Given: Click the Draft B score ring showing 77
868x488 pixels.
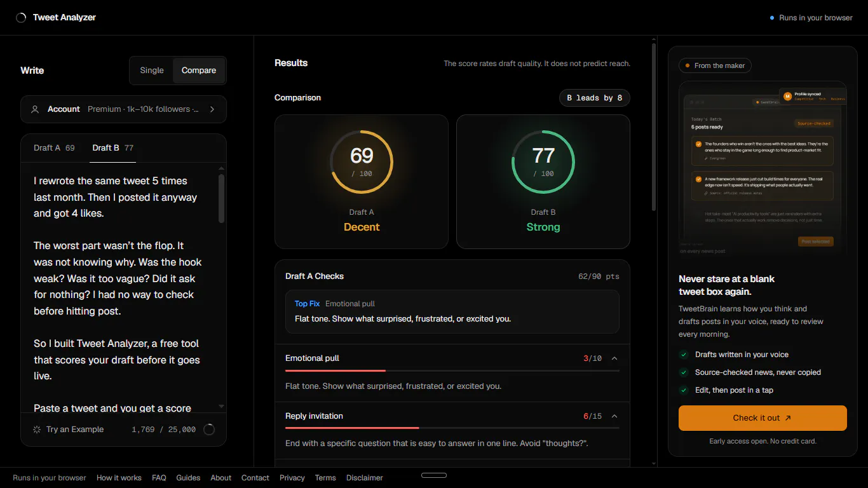Looking at the screenshot, I should pos(543,162).
